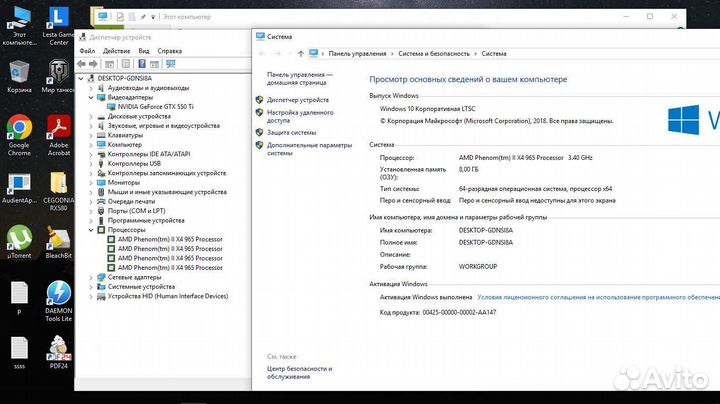This screenshot has width=720, height=404.
Task: Open the Этот компьютер desktop icon
Action: click(19, 27)
